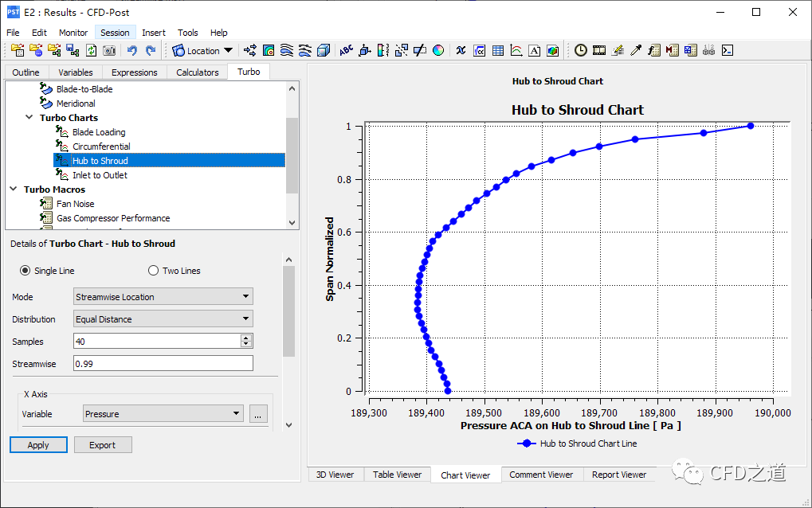Click the Undo arrow icon
The width and height of the screenshot is (812, 508).
click(x=132, y=50)
